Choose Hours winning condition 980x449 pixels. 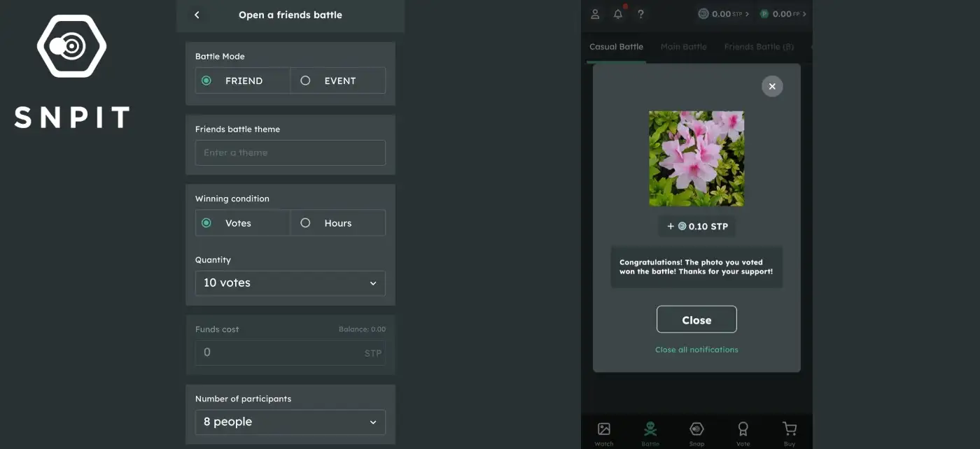[338, 223]
